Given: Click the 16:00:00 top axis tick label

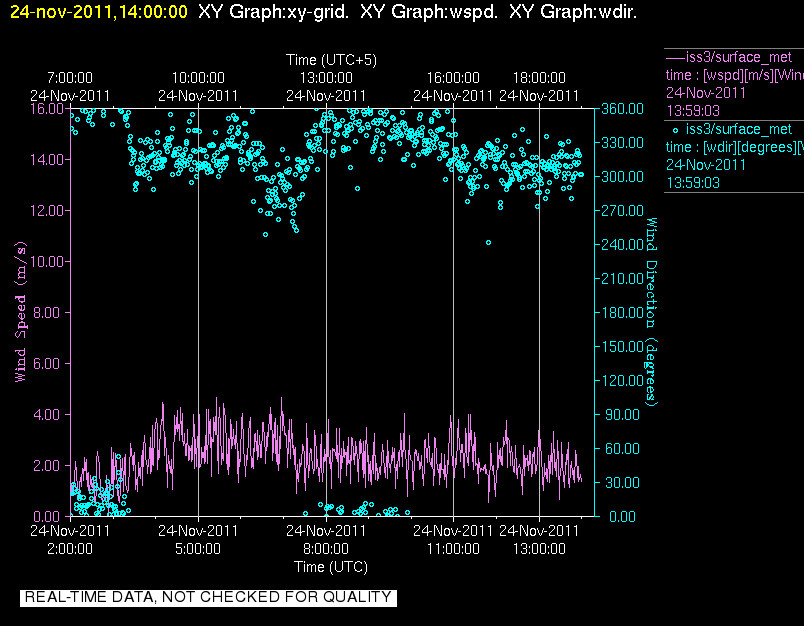Looking at the screenshot, I should (x=453, y=78).
